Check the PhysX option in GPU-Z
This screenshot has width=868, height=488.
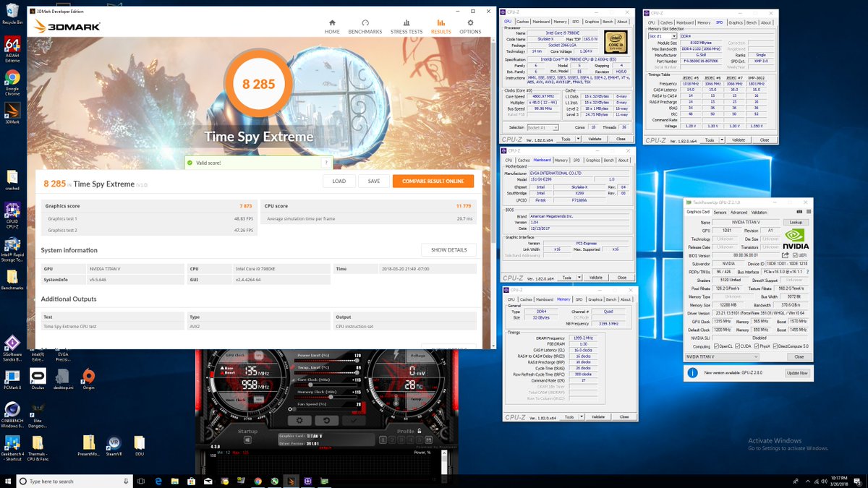[755, 346]
